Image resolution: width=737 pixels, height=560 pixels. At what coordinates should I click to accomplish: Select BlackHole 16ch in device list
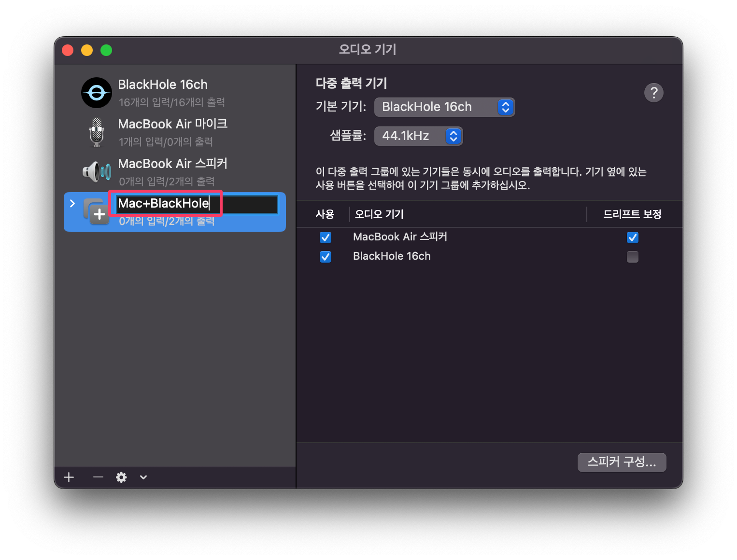click(175, 93)
